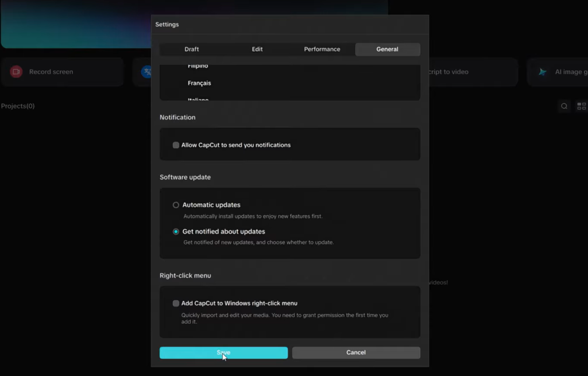588x376 pixels.
Task: Choose Français in the language list
Action: 199,83
